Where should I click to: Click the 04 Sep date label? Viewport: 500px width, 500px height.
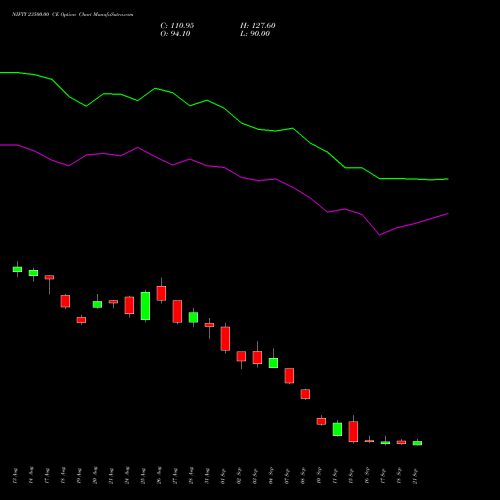(271, 476)
